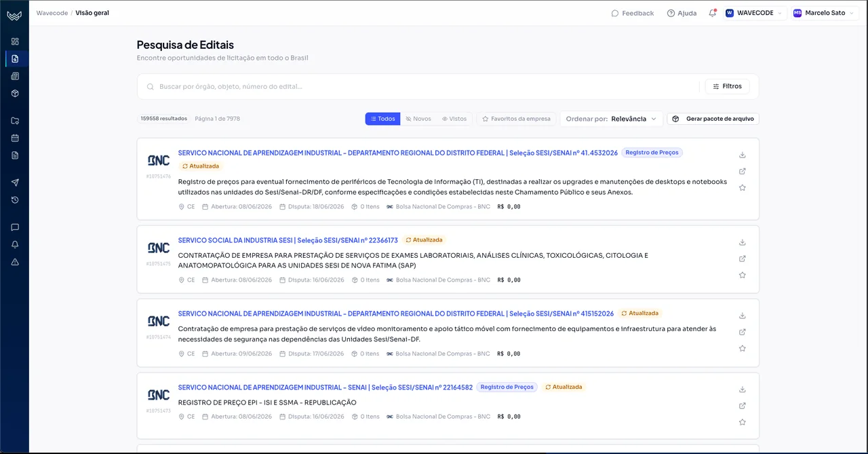Switch to the Novos tab
The width and height of the screenshot is (868, 454).
pos(418,119)
